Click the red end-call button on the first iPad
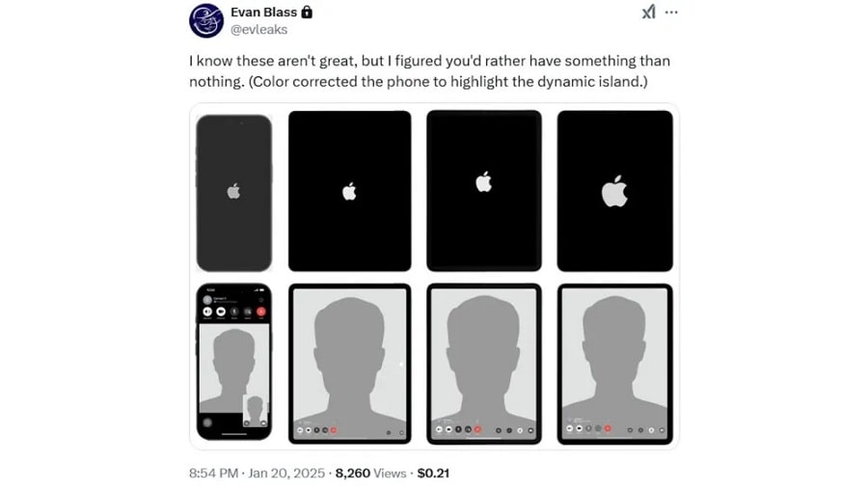Image resolution: width=868 pixels, height=488 pixels. click(x=334, y=429)
